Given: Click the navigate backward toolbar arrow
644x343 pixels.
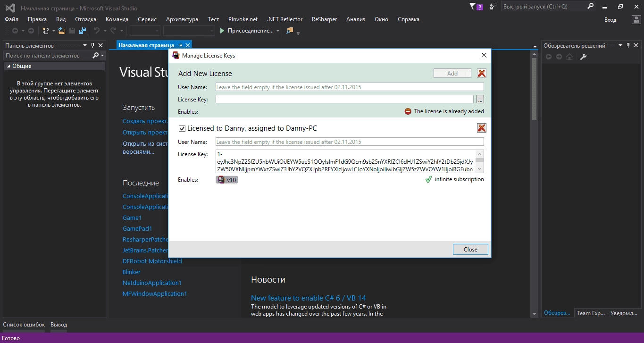Looking at the screenshot, I should 15,31.
